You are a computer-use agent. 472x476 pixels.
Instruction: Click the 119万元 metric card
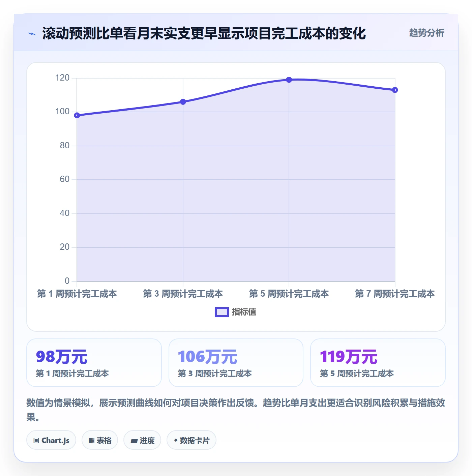click(x=378, y=363)
